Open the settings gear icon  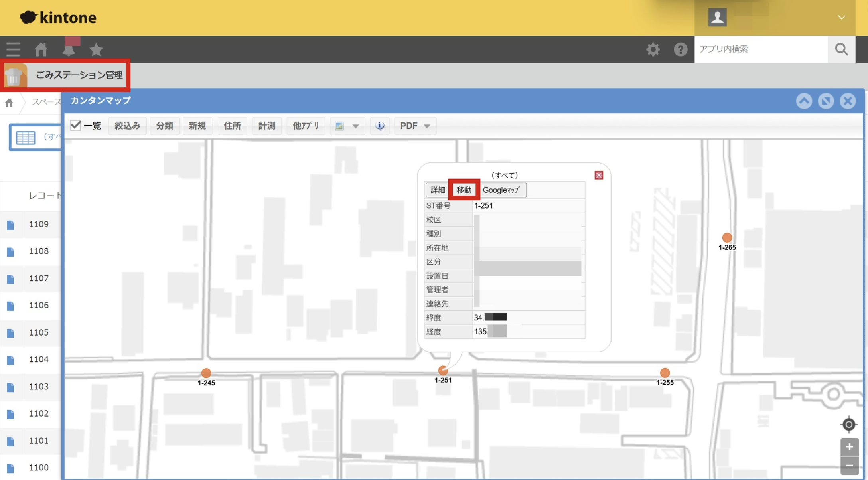coord(653,49)
